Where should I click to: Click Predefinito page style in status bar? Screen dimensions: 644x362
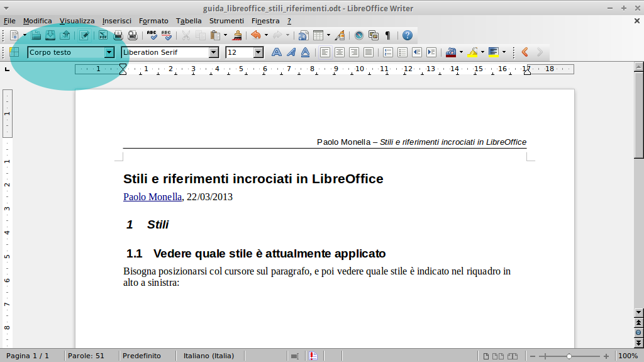142,356
